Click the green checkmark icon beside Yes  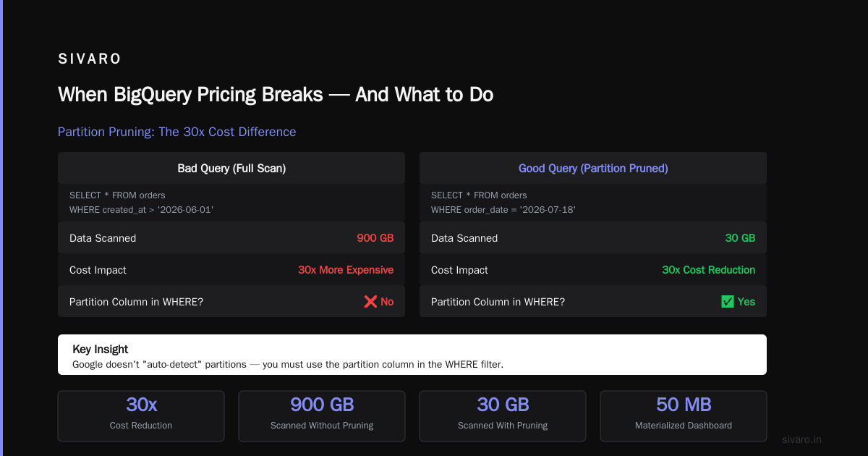point(728,302)
